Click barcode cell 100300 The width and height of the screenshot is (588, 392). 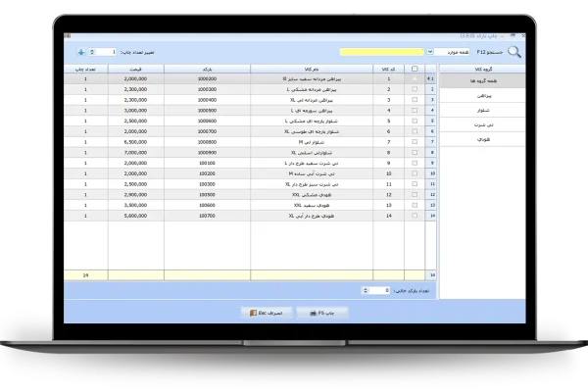[207, 184]
